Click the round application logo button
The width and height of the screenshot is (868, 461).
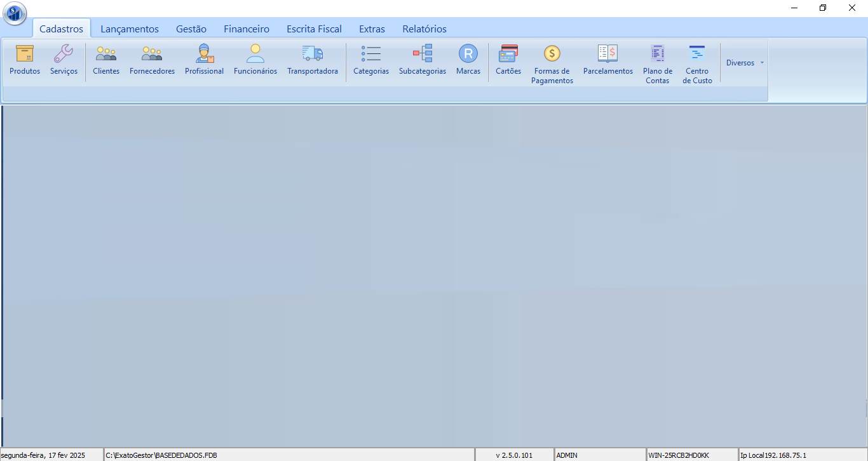14,13
